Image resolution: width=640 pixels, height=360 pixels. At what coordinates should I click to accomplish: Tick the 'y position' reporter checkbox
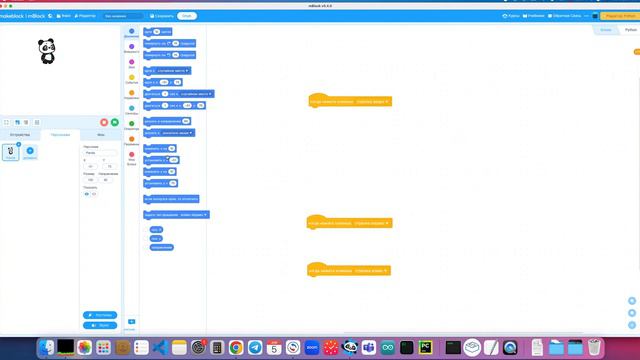(147, 238)
